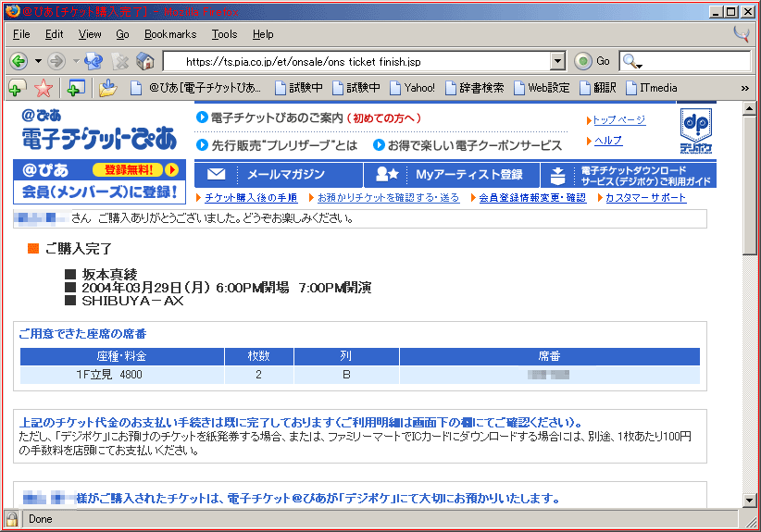
Task: Click the Back navigation arrow
Action: tap(19, 62)
